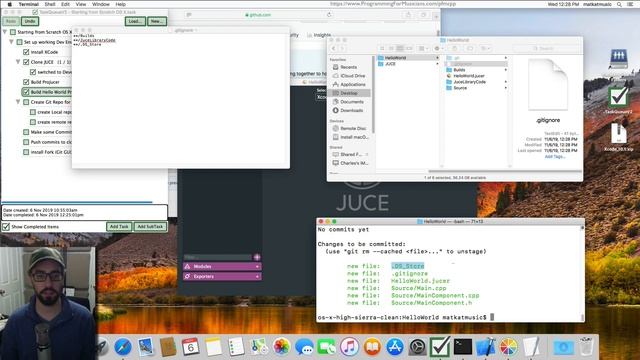Image resolution: width=640 pixels, height=360 pixels.
Task: Open Messages in the Dock
Action: pyautogui.click(x=304, y=347)
